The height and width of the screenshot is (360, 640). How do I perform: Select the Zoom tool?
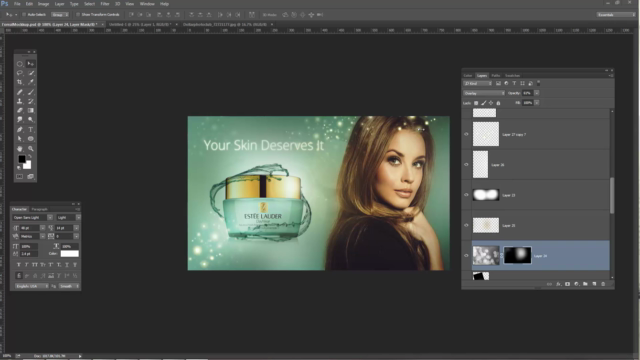tap(31, 149)
